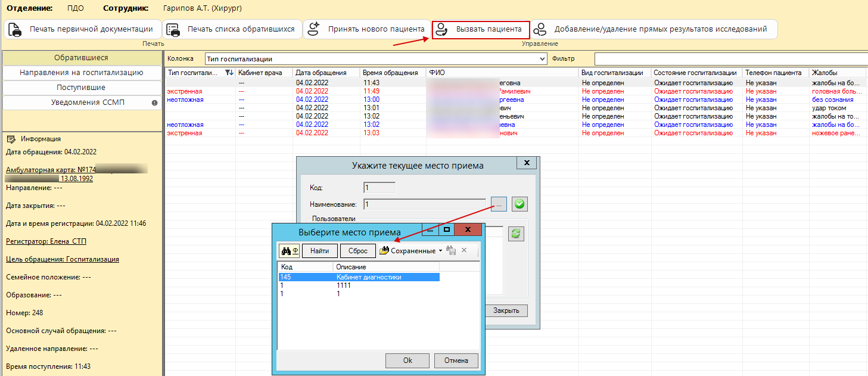Click the save-filter floppy icon next to Сохраненные
868x376 pixels.
[x=451, y=251]
